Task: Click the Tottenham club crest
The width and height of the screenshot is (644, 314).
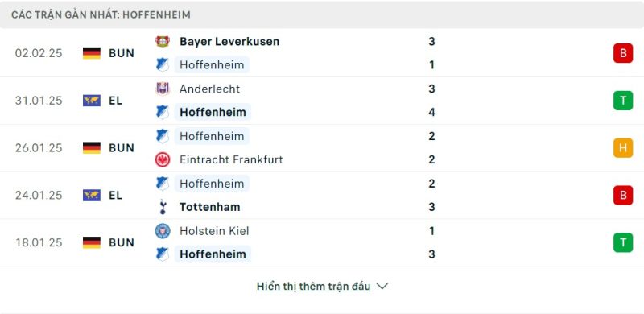Action: click(163, 207)
